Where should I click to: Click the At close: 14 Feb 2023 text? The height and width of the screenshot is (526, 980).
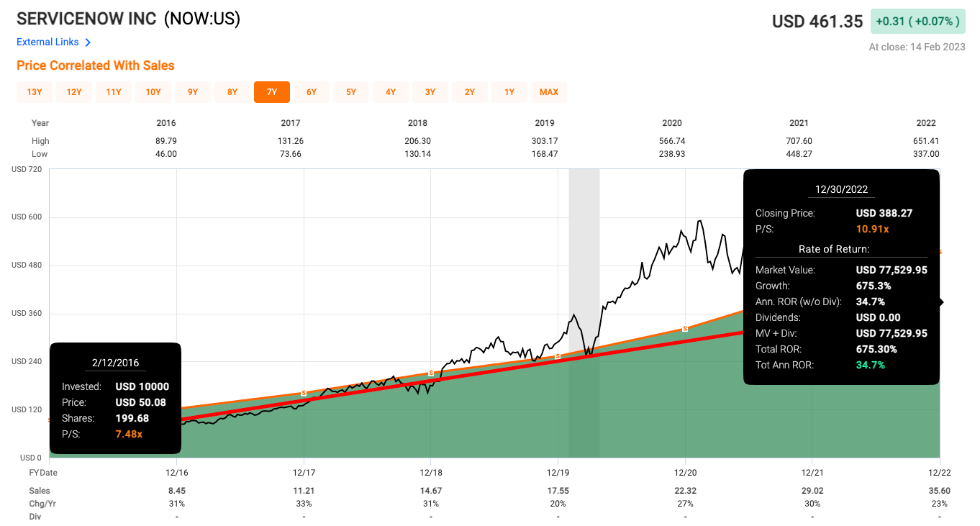[x=917, y=47]
